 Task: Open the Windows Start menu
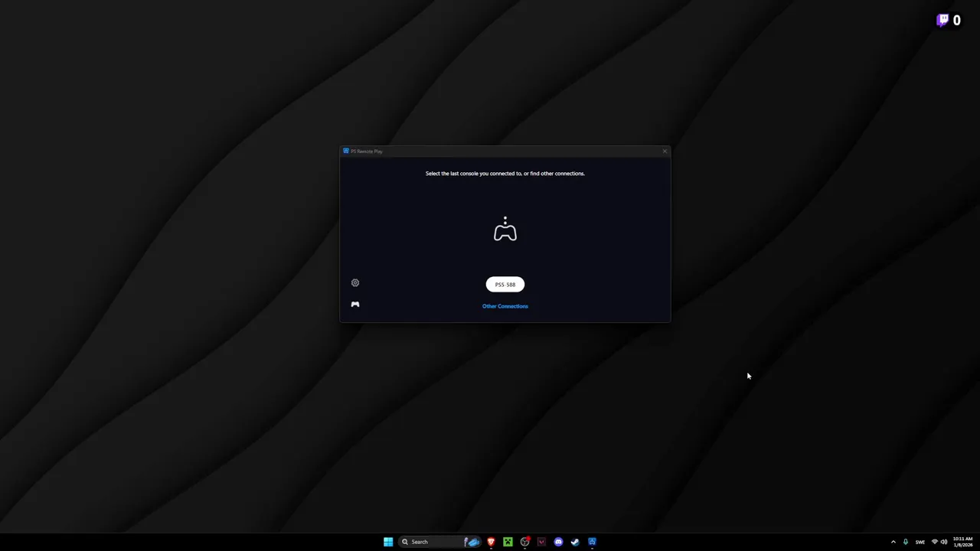click(x=388, y=542)
